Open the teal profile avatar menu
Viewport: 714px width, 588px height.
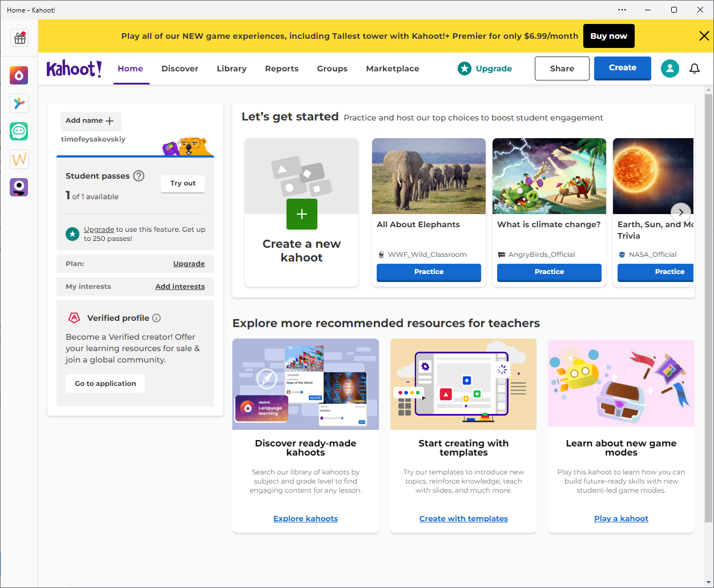[x=669, y=69]
